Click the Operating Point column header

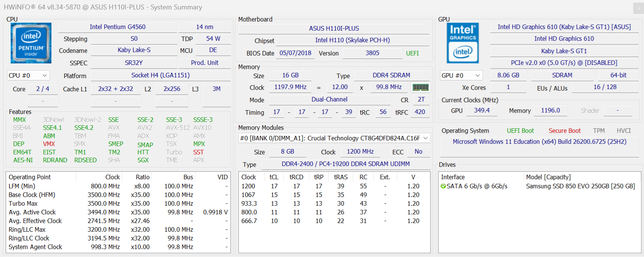(30, 177)
